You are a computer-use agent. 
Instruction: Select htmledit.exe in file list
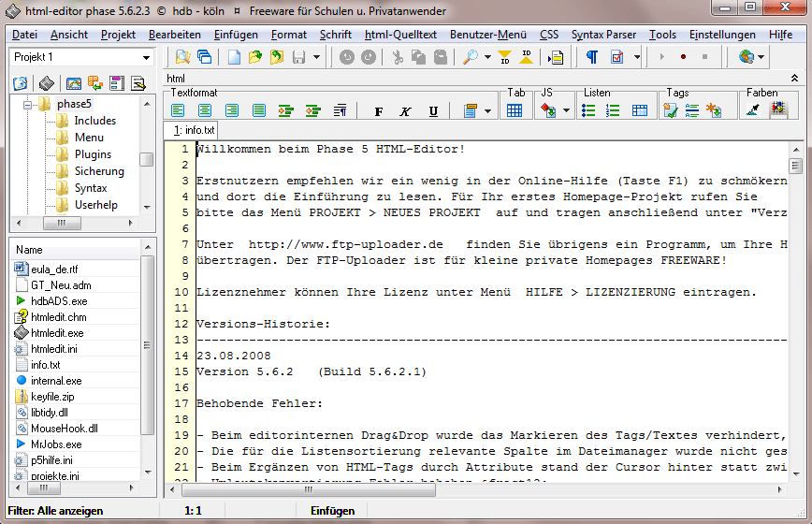coord(57,333)
